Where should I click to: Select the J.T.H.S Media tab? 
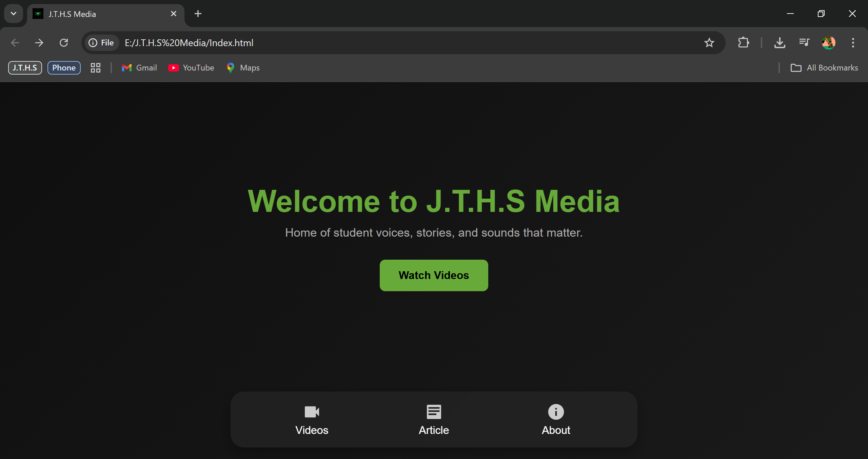pyautogui.click(x=105, y=14)
